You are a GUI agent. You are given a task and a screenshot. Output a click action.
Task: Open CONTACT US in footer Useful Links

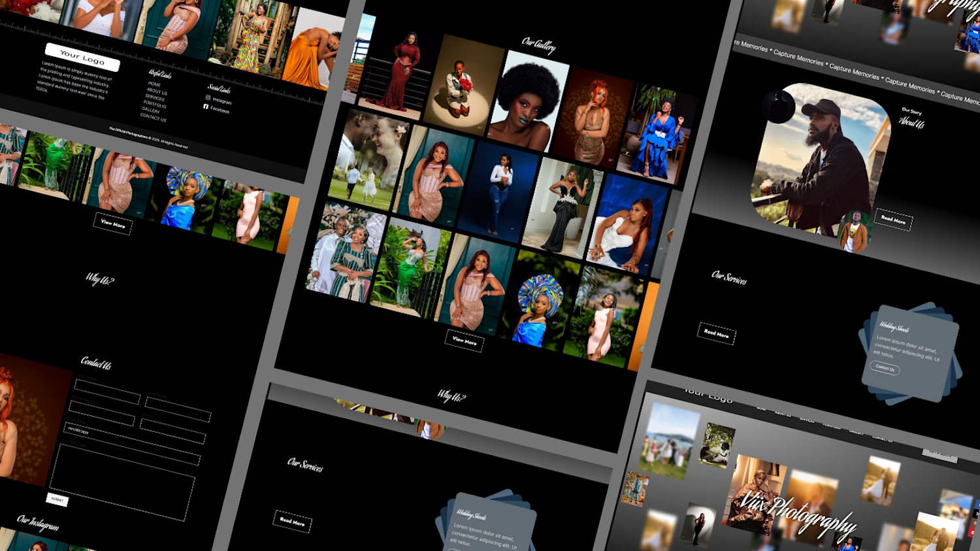coord(154,118)
